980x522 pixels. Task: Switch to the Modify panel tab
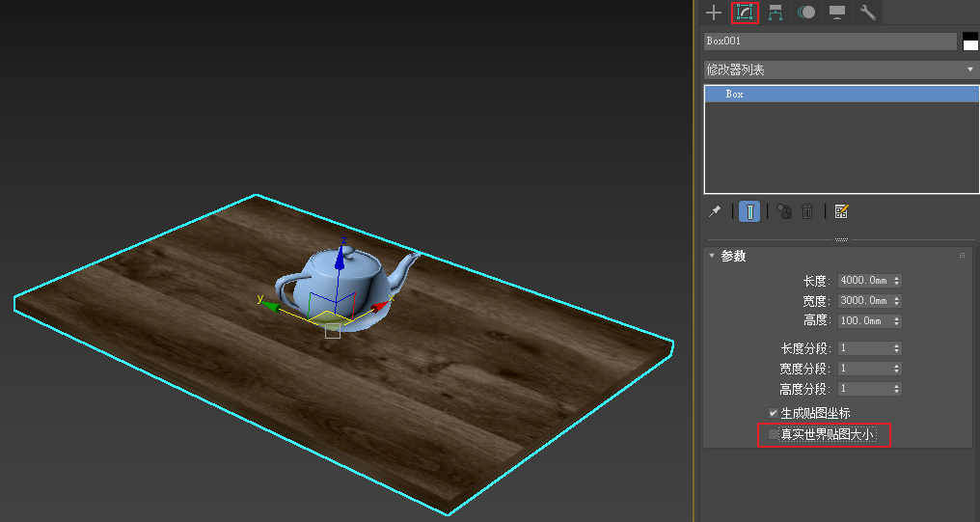point(745,13)
